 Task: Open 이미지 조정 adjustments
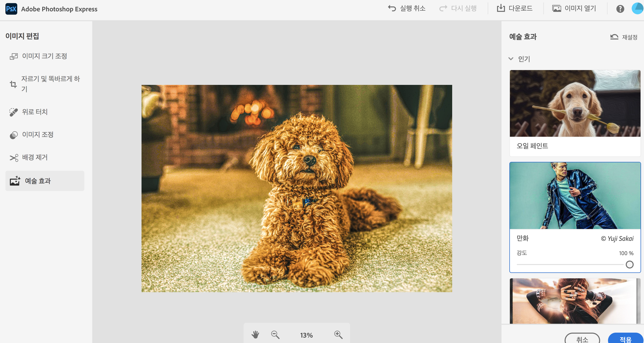click(37, 134)
